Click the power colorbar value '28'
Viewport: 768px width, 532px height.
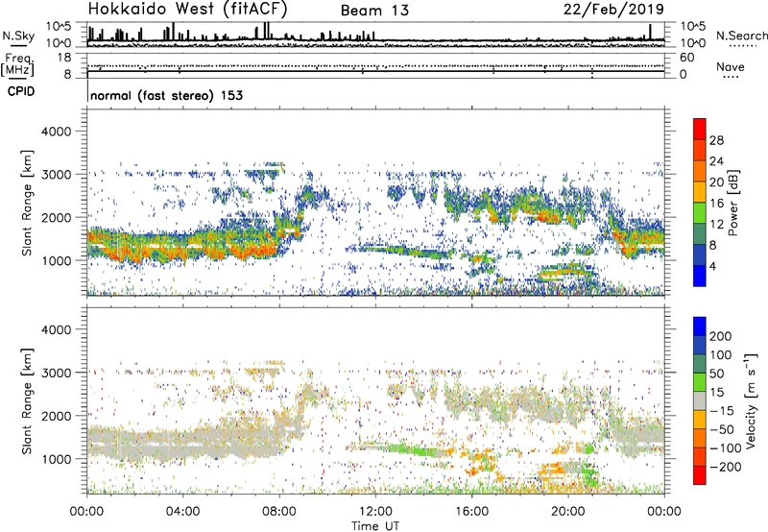(x=716, y=140)
